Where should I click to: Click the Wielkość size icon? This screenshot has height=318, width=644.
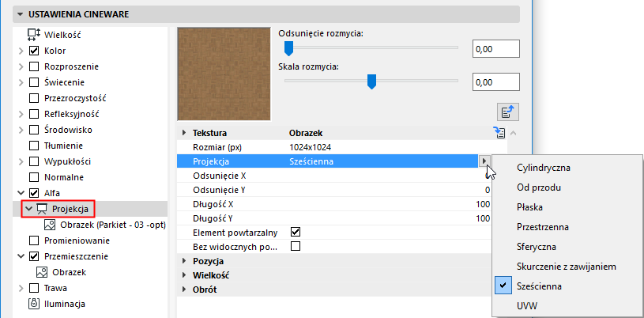[x=34, y=35]
